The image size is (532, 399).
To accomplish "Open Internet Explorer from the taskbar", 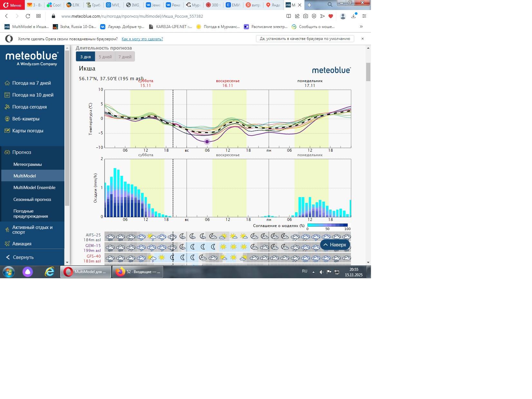I will [49, 272].
